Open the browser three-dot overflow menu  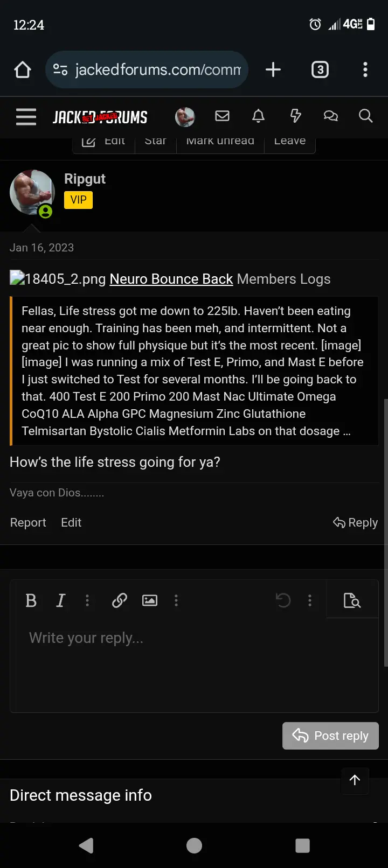[365, 69]
